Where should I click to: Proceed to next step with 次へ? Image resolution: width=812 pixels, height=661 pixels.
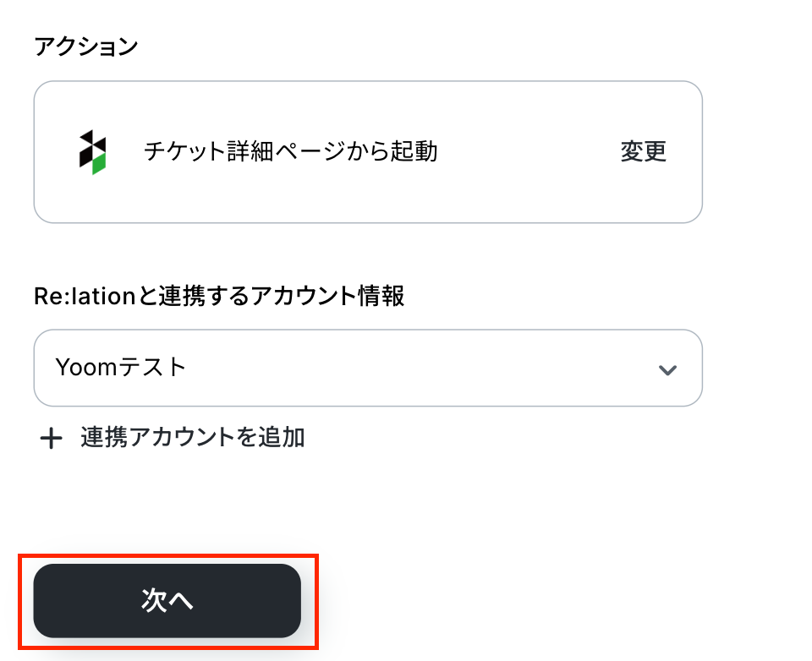click(167, 601)
